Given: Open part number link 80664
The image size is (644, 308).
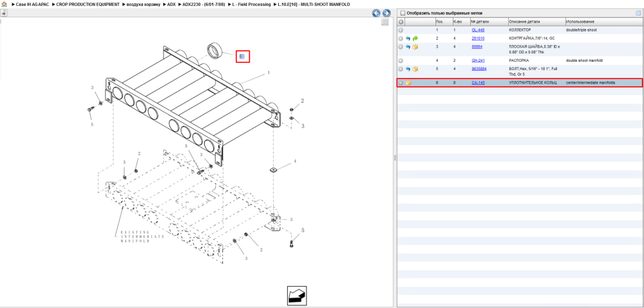Looking at the screenshot, I should (477, 47).
